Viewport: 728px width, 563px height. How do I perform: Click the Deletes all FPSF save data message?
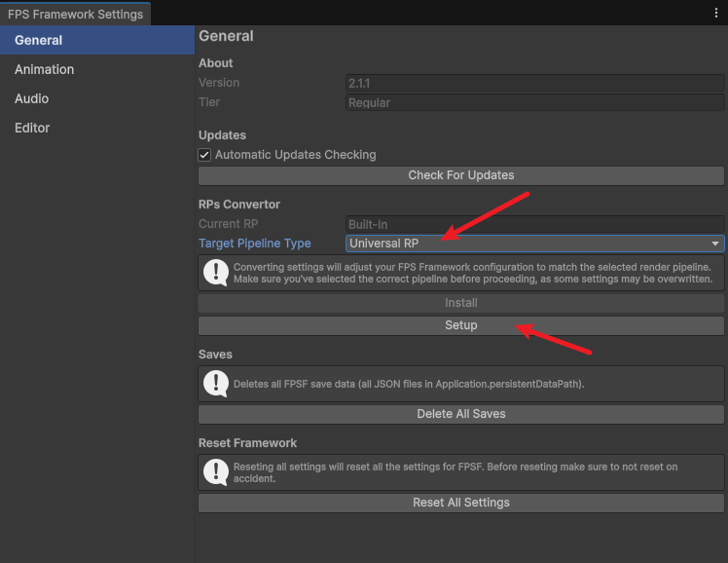coord(409,384)
